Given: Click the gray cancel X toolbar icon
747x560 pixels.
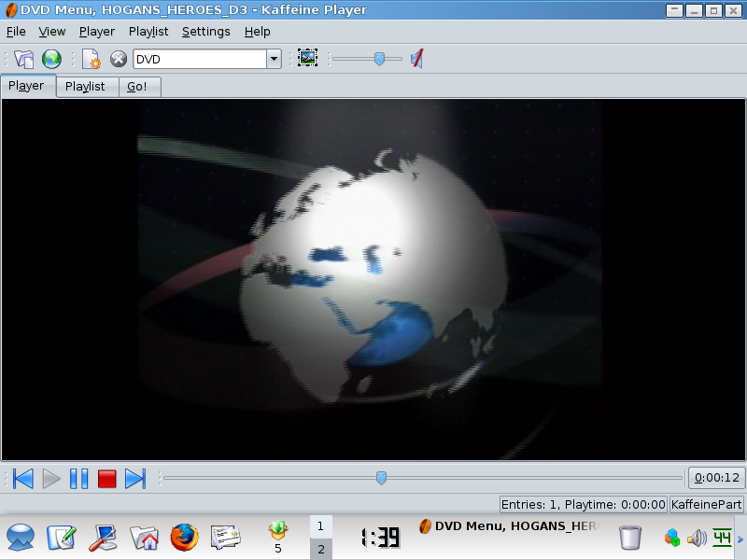Looking at the screenshot, I should pyautogui.click(x=119, y=59).
